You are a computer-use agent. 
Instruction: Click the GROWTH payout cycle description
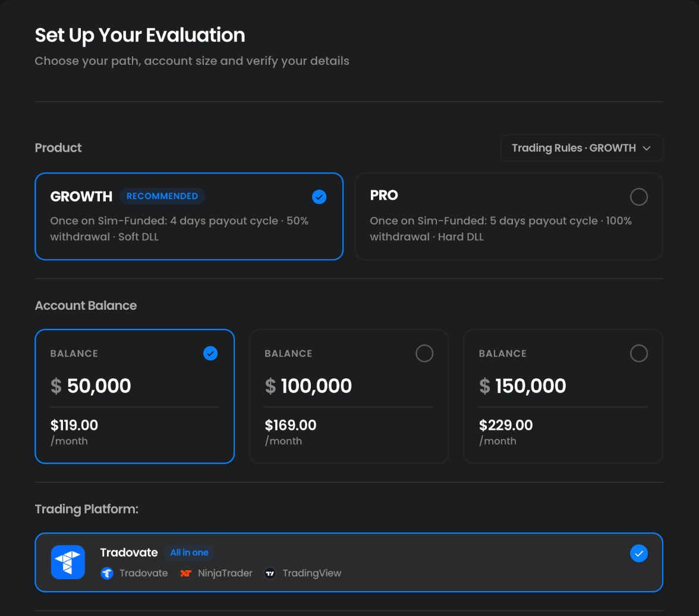(x=180, y=229)
